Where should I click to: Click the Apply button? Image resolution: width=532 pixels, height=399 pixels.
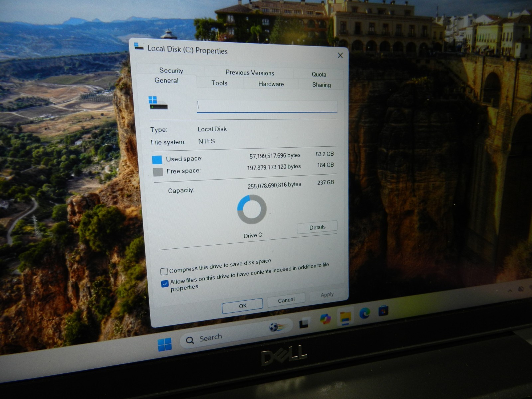(327, 295)
